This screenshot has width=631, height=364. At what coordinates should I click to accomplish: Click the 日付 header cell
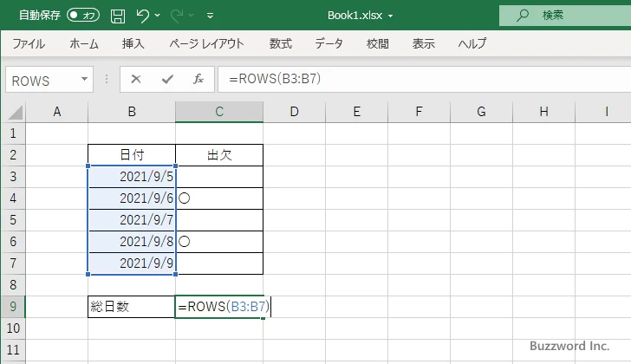[x=132, y=155]
